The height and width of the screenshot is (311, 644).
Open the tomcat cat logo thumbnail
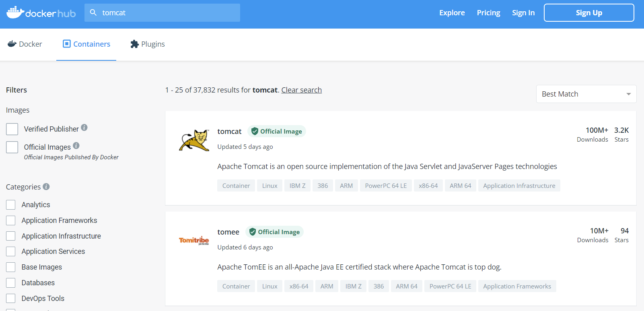pyautogui.click(x=194, y=140)
